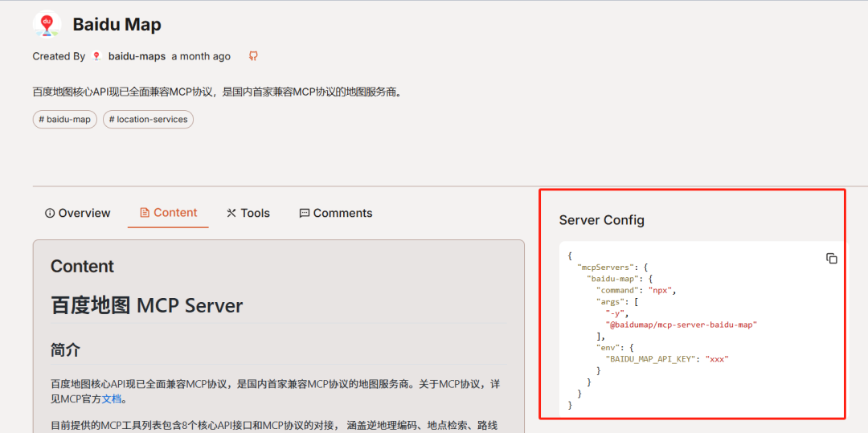Switch to the Tools tab

click(248, 213)
